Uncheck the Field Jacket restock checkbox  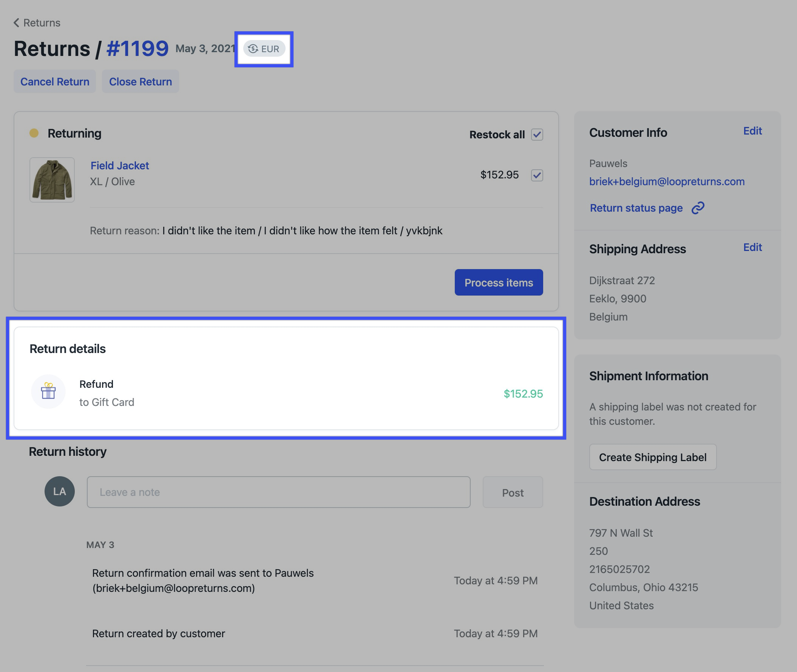[x=537, y=175]
